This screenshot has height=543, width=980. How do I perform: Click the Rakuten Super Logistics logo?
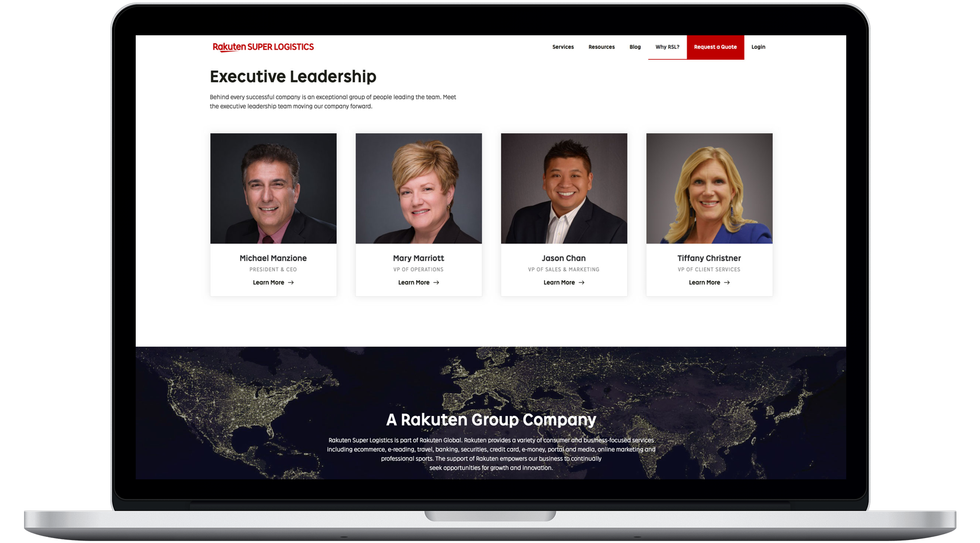pos(263,47)
